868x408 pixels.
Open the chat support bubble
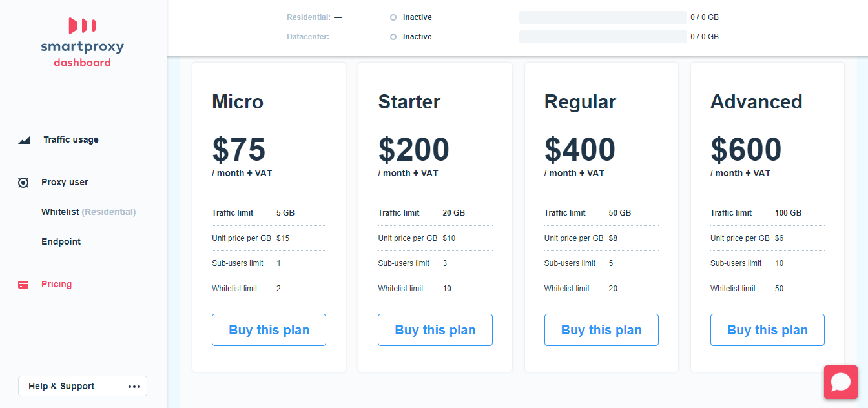(841, 382)
